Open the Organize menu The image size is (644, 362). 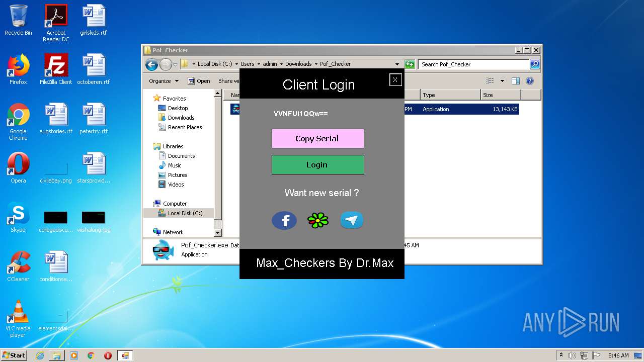(x=164, y=81)
